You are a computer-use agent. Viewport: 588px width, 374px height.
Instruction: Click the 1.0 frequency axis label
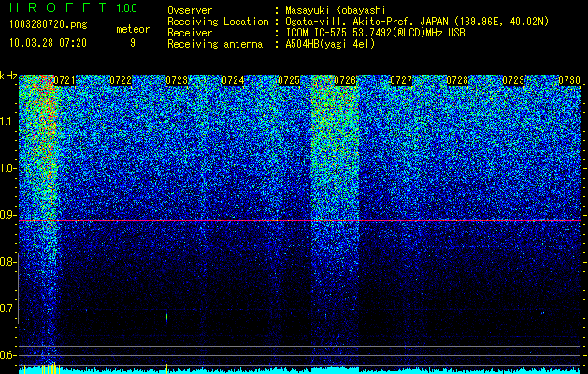(x=7, y=169)
